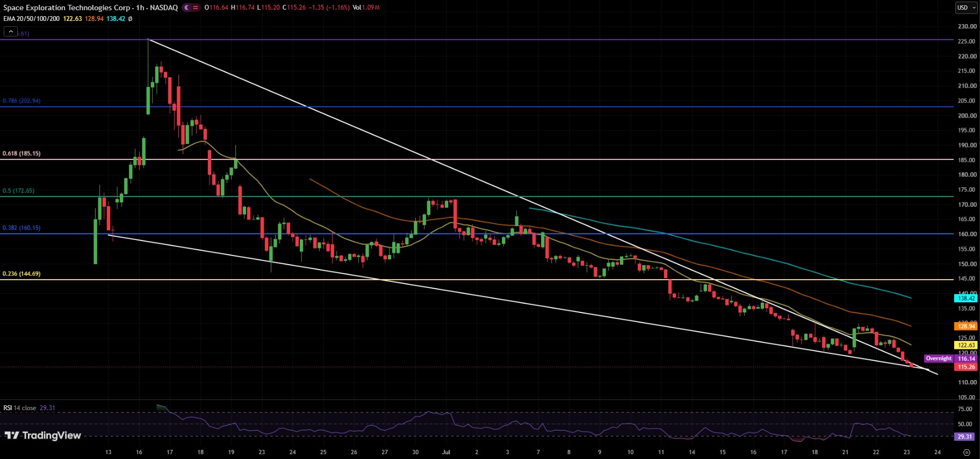Screen dimensions: 980x459
Task: Click the 230.00 price-axis label
Action: point(967,26)
